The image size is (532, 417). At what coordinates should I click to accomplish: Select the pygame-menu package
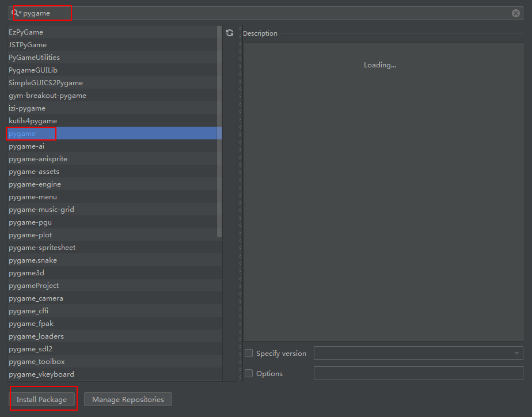tap(115, 197)
